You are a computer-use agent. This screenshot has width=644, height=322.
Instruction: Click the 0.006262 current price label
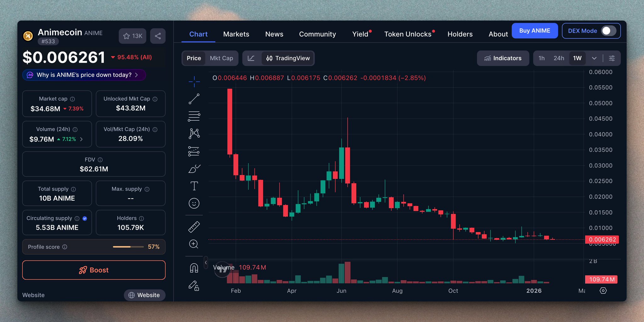click(602, 239)
